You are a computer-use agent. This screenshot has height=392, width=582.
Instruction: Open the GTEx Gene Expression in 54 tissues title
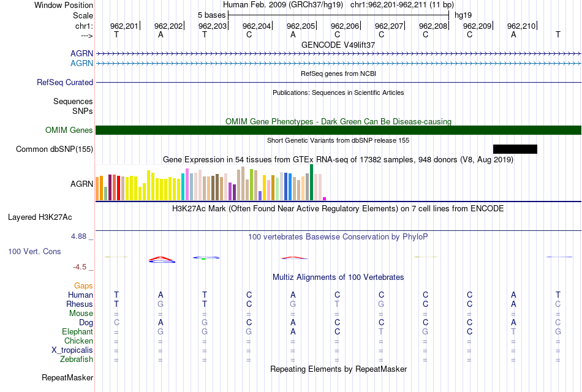click(x=338, y=160)
